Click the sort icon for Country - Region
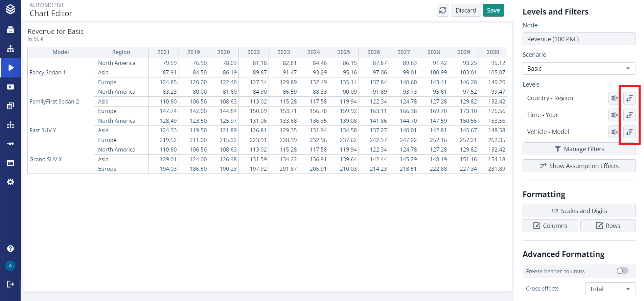644x301 pixels. (629, 98)
